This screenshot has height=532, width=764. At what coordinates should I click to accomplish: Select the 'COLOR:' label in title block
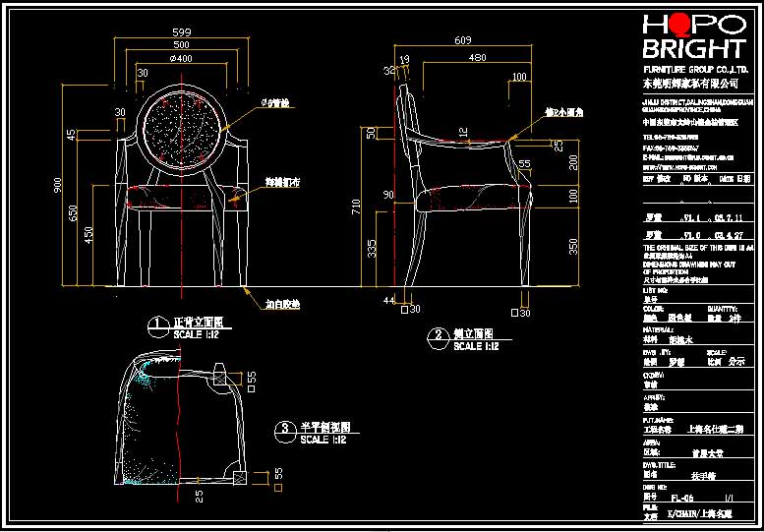(652, 309)
